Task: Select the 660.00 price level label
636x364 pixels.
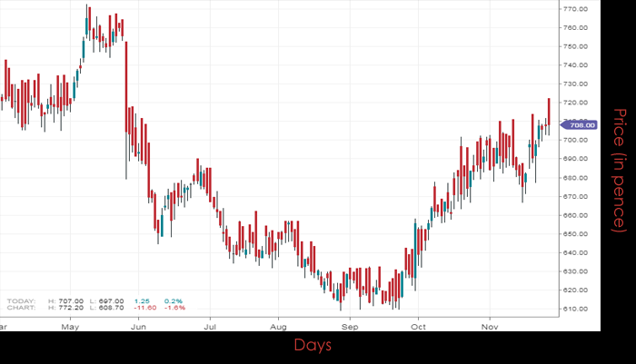Action: (x=577, y=215)
